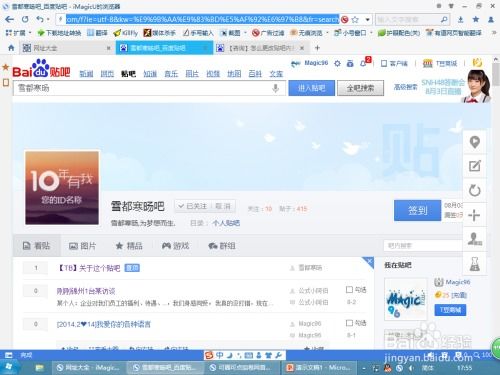Image resolution: width=500 pixels, height=375 pixels.
Task: Click the 客户端 client link
Action: [395, 63]
